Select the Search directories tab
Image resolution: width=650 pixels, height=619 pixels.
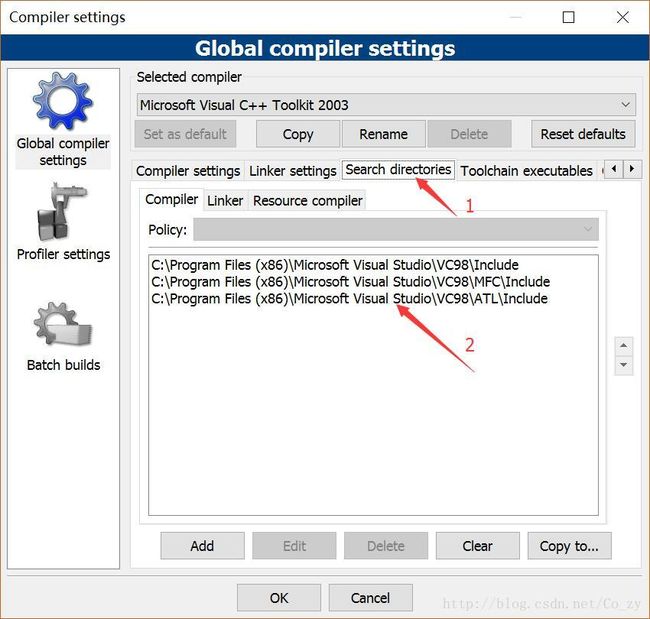(398, 170)
